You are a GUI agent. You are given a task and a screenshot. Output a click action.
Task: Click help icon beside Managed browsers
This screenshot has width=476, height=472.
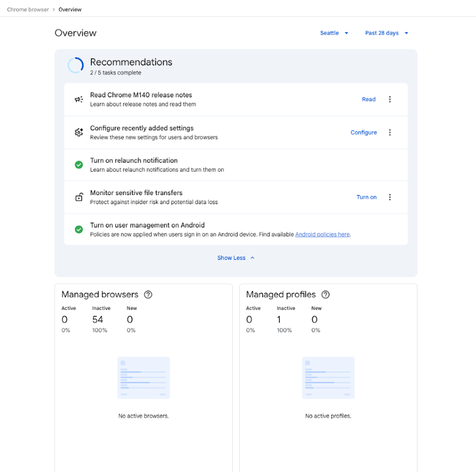coord(148,294)
